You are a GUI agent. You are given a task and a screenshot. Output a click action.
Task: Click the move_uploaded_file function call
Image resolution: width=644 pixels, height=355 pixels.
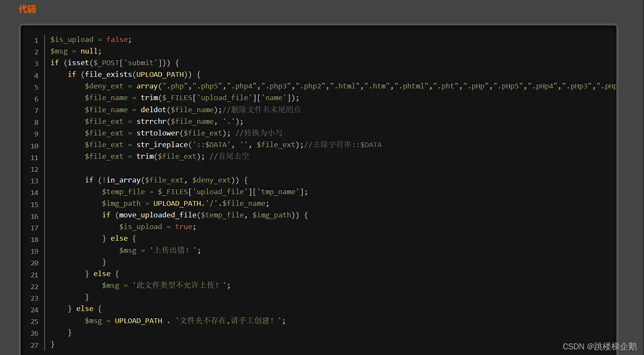(x=158, y=215)
